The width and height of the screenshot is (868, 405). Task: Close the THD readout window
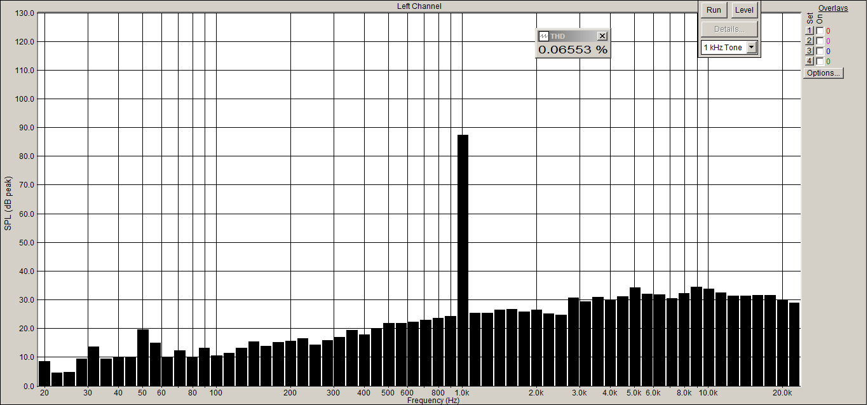pyautogui.click(x=602, y=36)
